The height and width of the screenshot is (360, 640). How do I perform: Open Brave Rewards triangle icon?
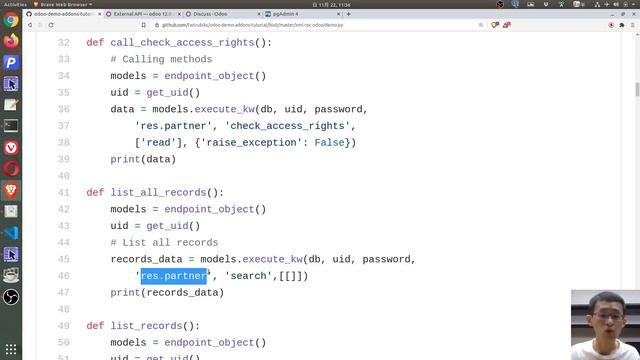coord(507,25)
